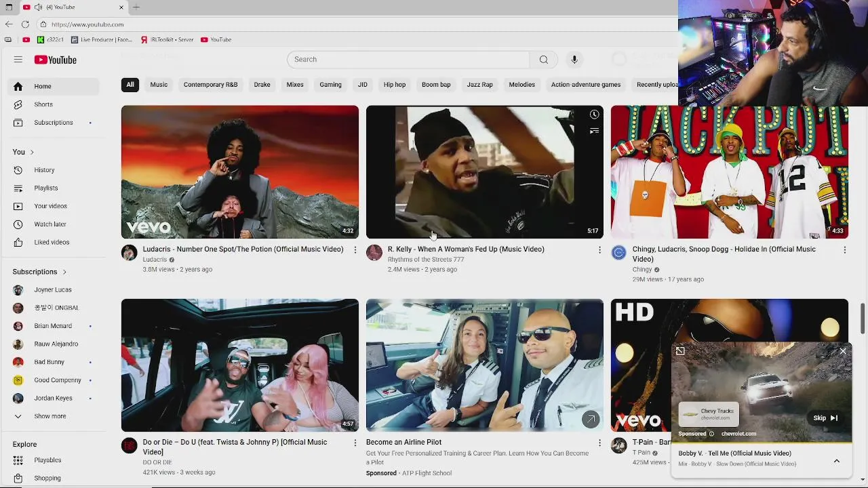
Task: Open more options for Chingy Holidae In video
Action: (844, 250)
